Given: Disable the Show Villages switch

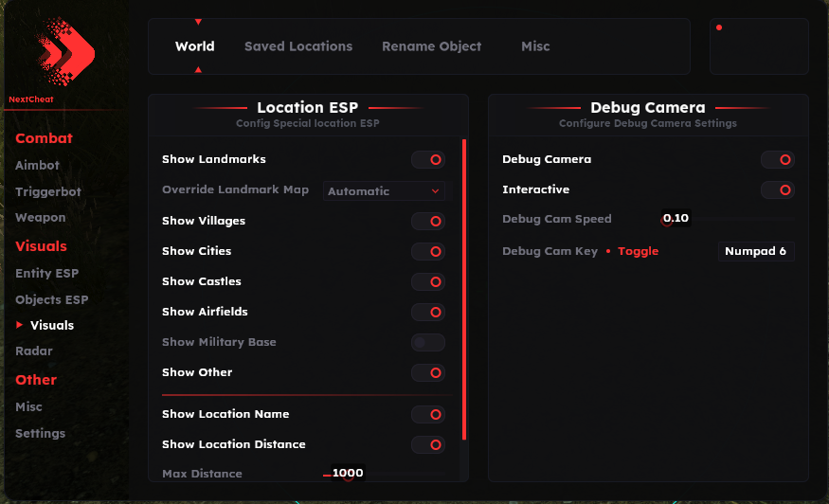Looking at the screenshot, I should pyautogui.click(x=428, y=221).
